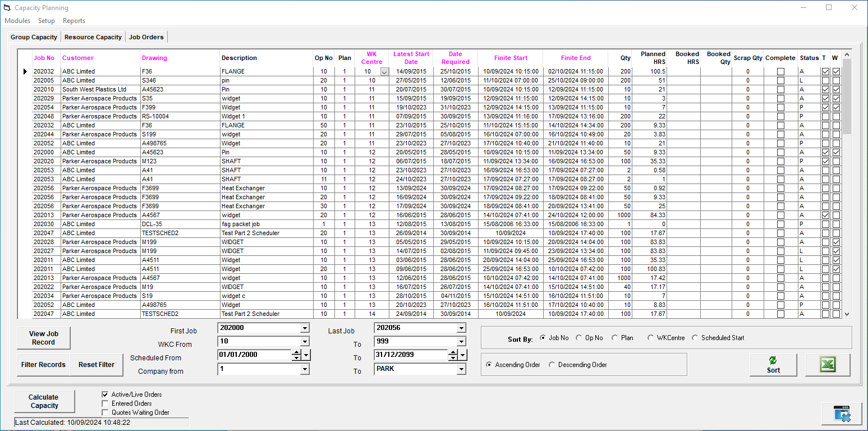
Task: Click the exit window icon at bottom right
Action: point(842,414)
